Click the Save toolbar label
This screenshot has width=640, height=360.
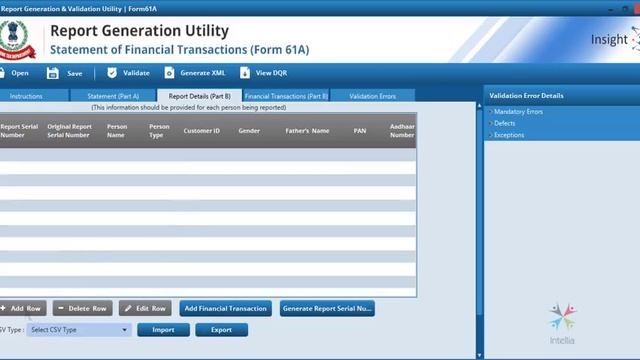[x=75, y=73]
